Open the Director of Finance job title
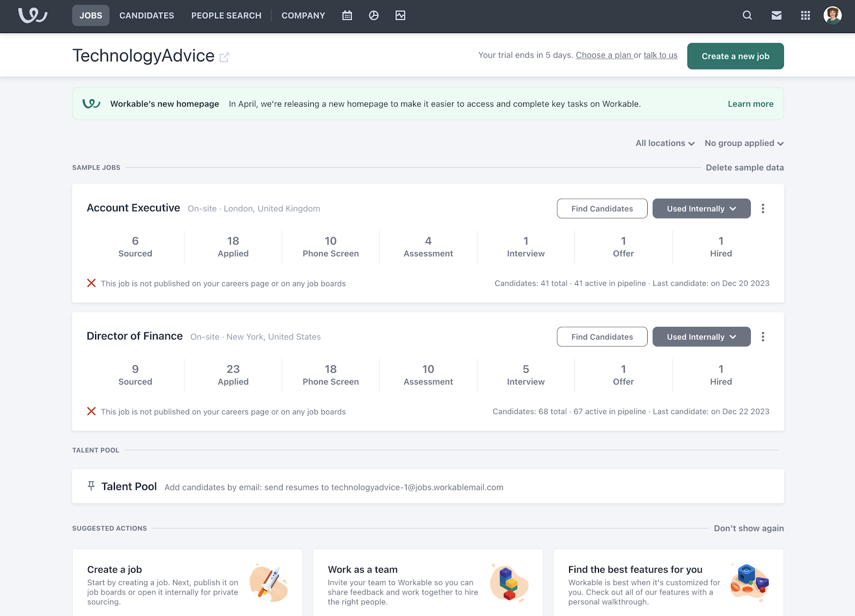 coord(135,336)
